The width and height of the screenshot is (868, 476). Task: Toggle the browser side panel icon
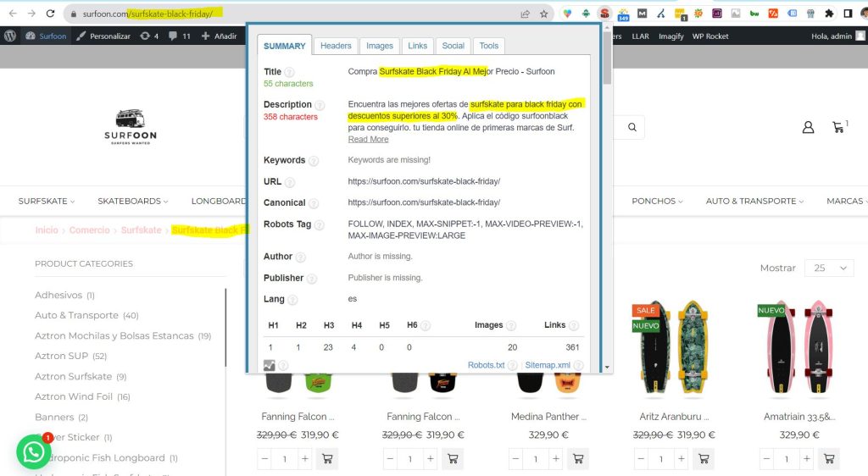coord(848,14)
